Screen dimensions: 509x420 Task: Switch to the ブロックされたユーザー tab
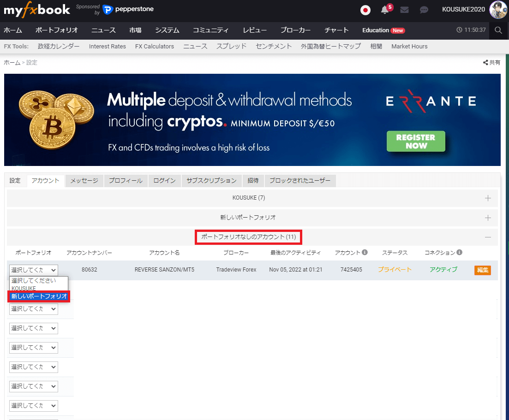point(300,181)
